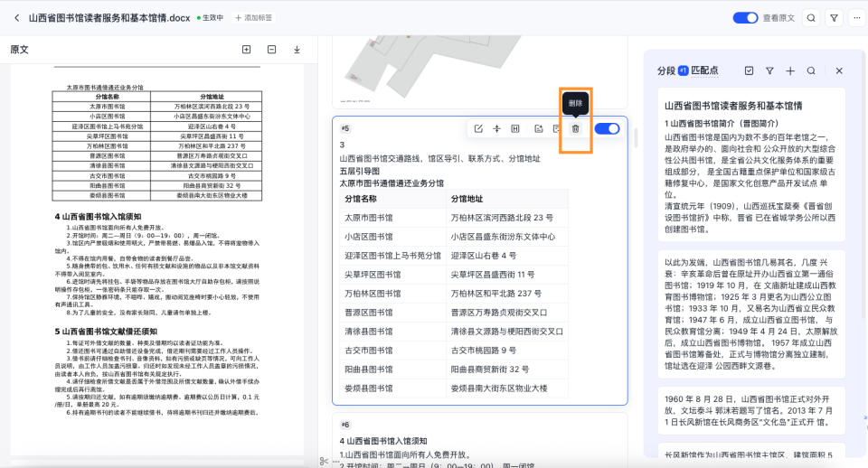Click the split segment icon in segment #5 toolbar
Screen dimensions: 868x468
(496, 129)
